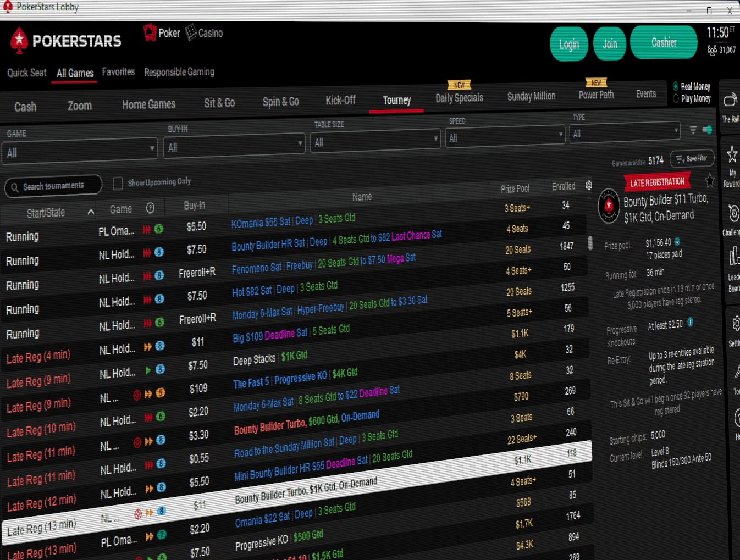Open the filter options icon beside Type dropdown

693,131
